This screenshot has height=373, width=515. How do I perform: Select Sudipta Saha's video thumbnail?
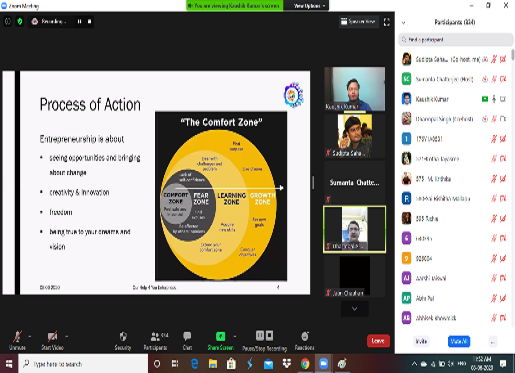point(354,136)
